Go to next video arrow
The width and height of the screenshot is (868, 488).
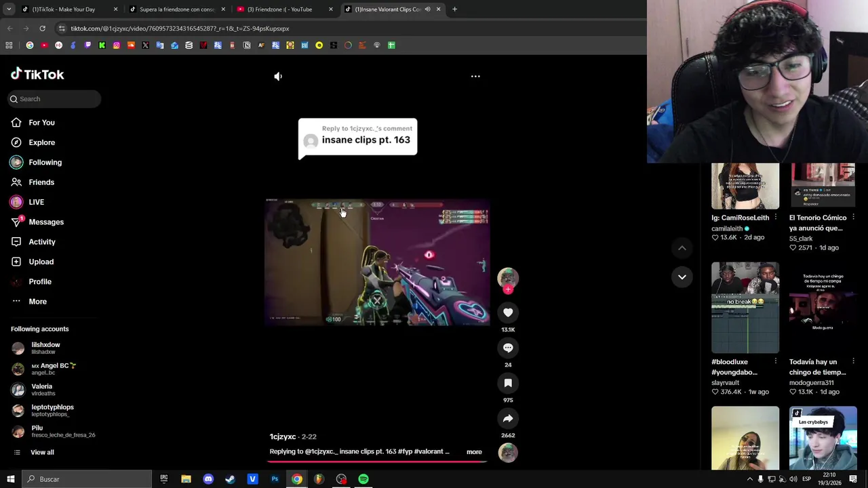(682, 277)
